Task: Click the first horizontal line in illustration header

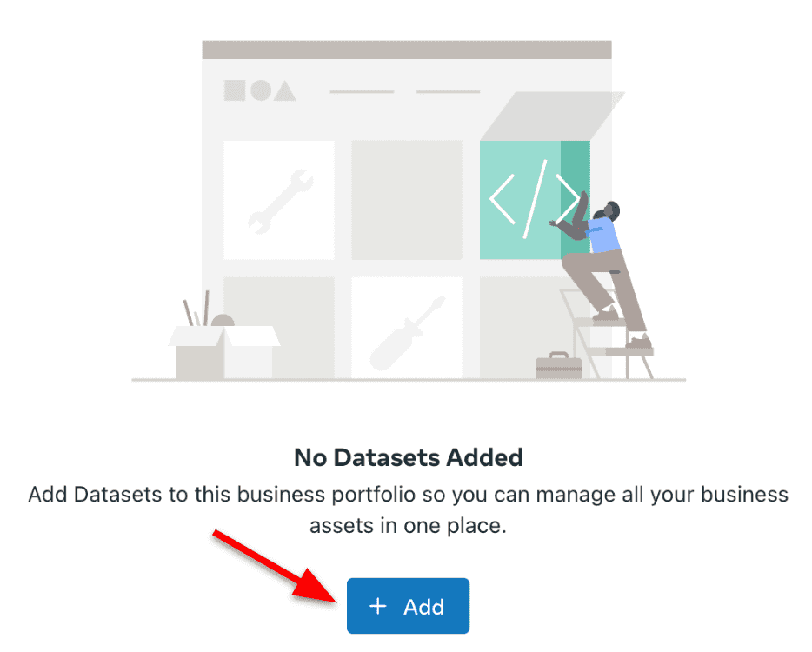Action: click(x=363, y=90)
